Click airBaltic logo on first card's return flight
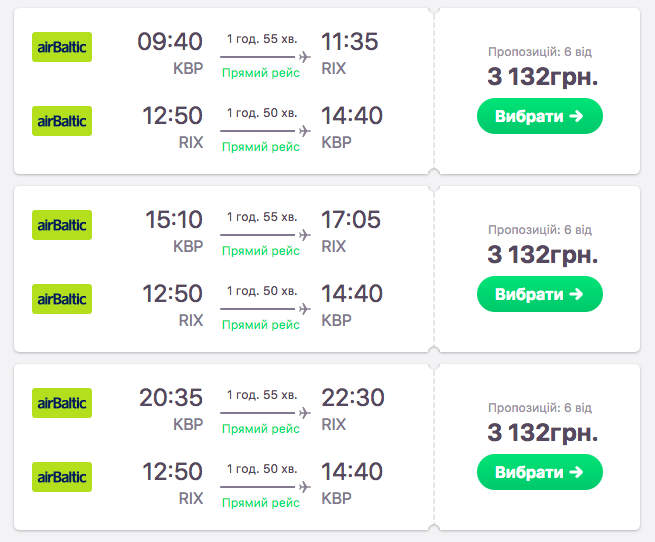 [x=62, y=121]
